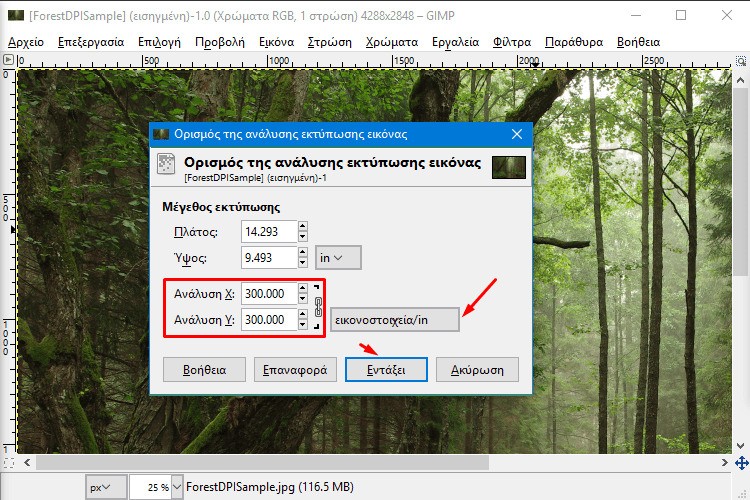This screenshot has width=750, height=500.
Task: Open the Φίλτρα menu
Action: coord(512,42)
